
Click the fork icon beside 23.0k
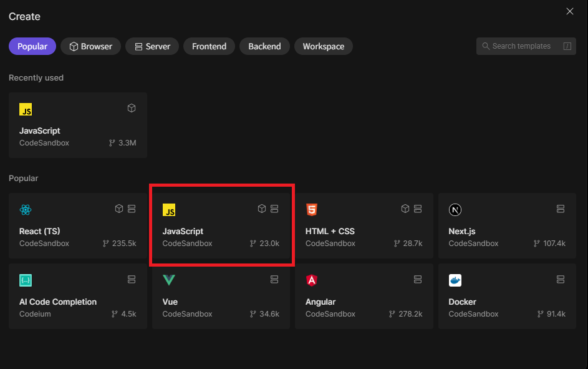(253, 244)
